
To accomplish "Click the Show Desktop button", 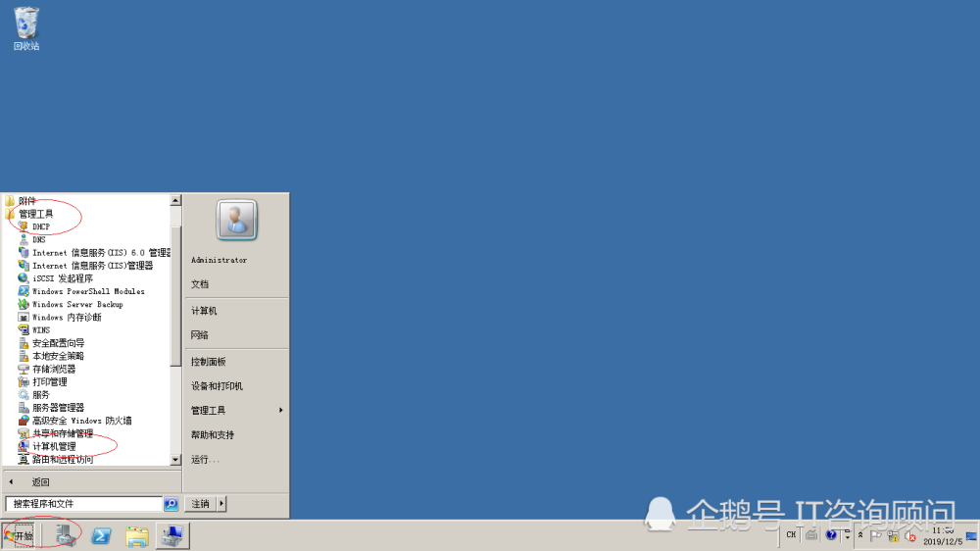I will 972,535.
